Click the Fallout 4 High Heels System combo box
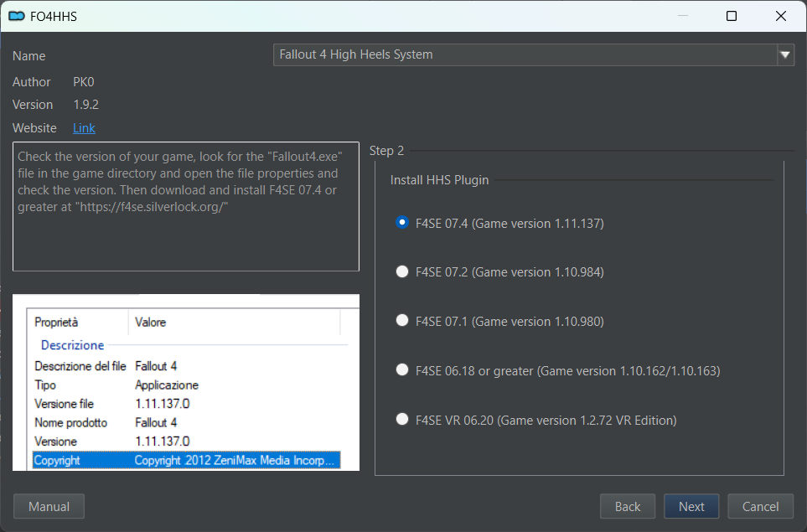807x532 pixels. coord(533,54)
